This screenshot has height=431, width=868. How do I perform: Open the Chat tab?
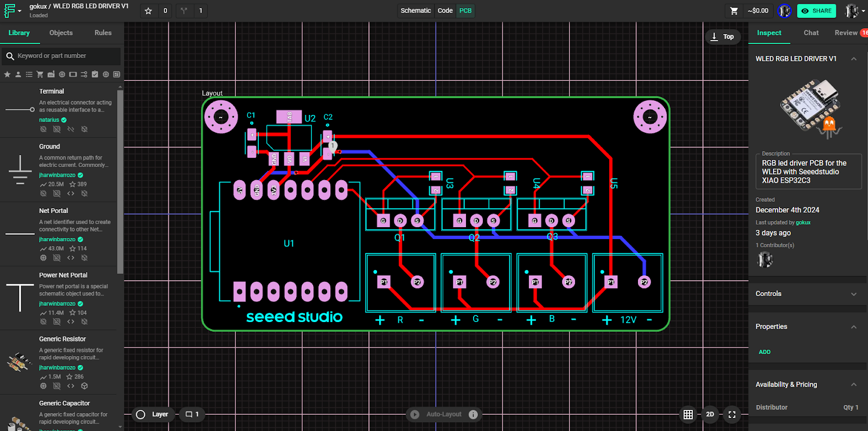point(811,33)
